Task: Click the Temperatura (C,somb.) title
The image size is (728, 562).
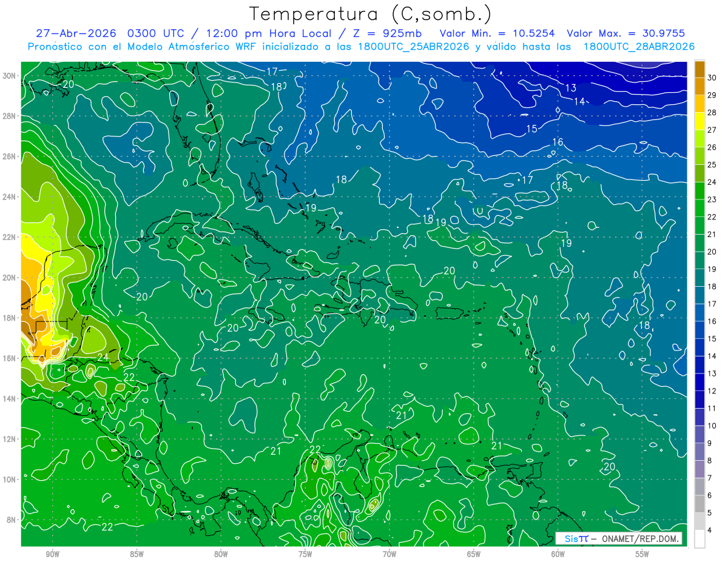Action: 371,13
